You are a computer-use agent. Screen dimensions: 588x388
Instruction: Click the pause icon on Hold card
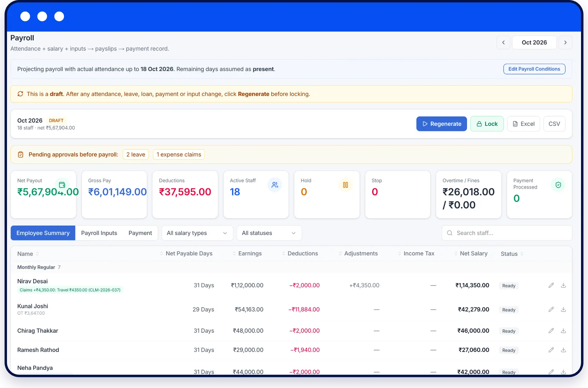coord(345,185)
